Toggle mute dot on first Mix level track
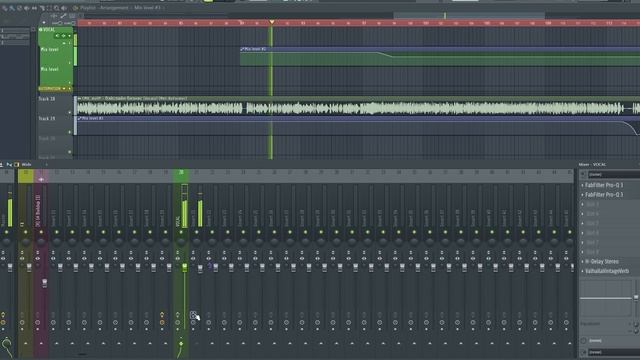640x360 pixels. click(x=70, y=63)
